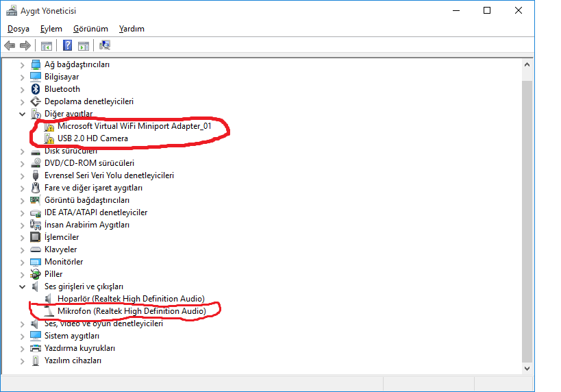Click the Back arrow toolbar icon
This screenshot has height=392, width=561.
(10, 45)
